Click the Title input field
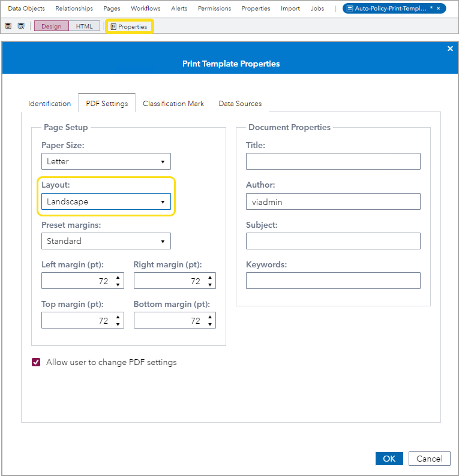This screenshot has width=459, height=476. point(333,161)
